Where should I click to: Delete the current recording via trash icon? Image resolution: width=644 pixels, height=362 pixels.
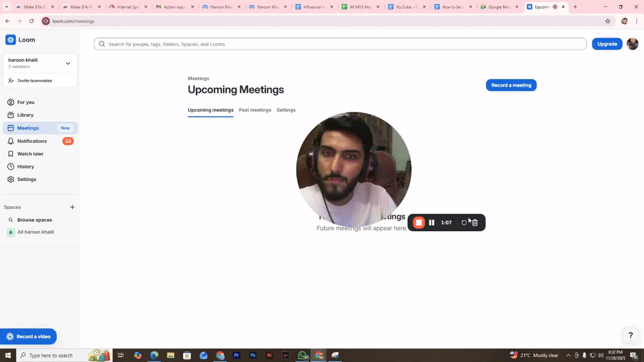coord(475,222)
